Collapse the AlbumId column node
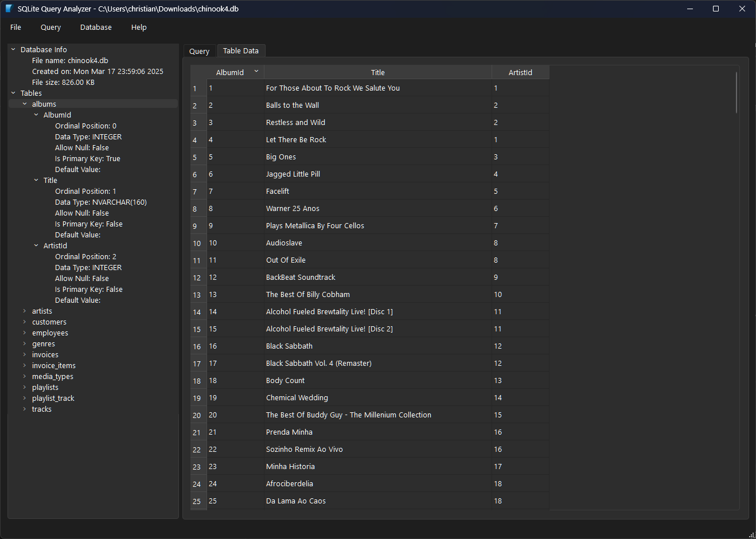 pos(36,115)
